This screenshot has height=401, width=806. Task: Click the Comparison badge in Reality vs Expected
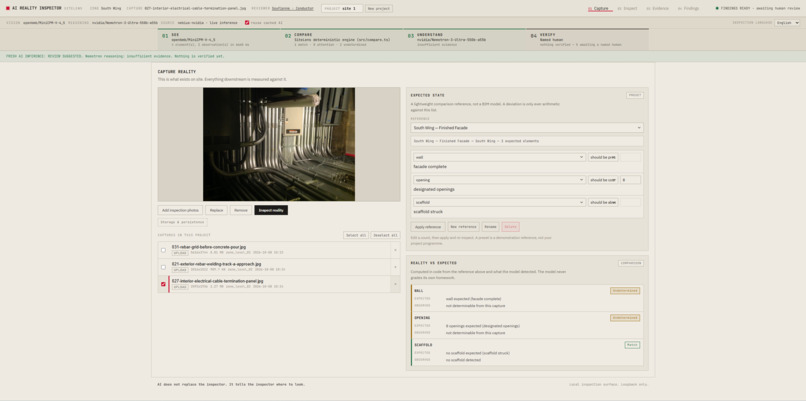click(631, 263)
